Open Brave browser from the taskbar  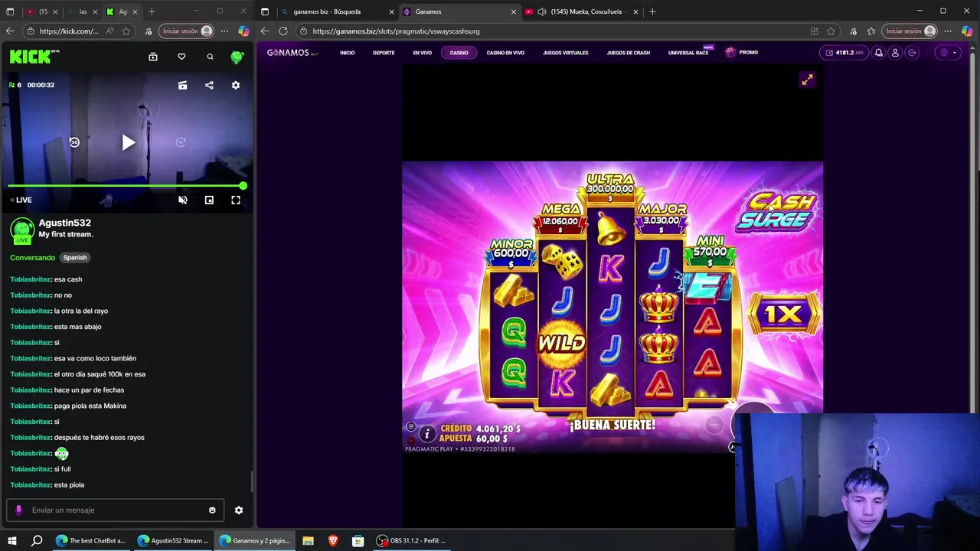pos(333,540)
